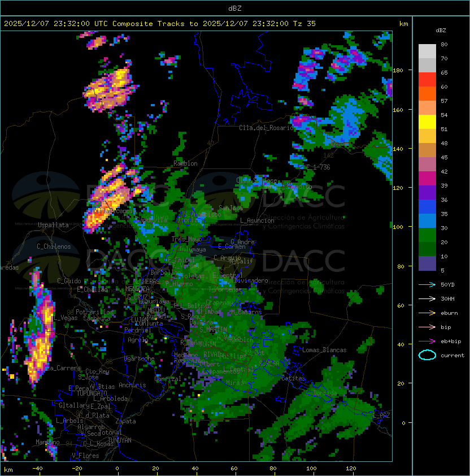Click the 'dBZ' heading above the color scale
Viewport: 470px width, 476px height.
click(x=441, y=31)
